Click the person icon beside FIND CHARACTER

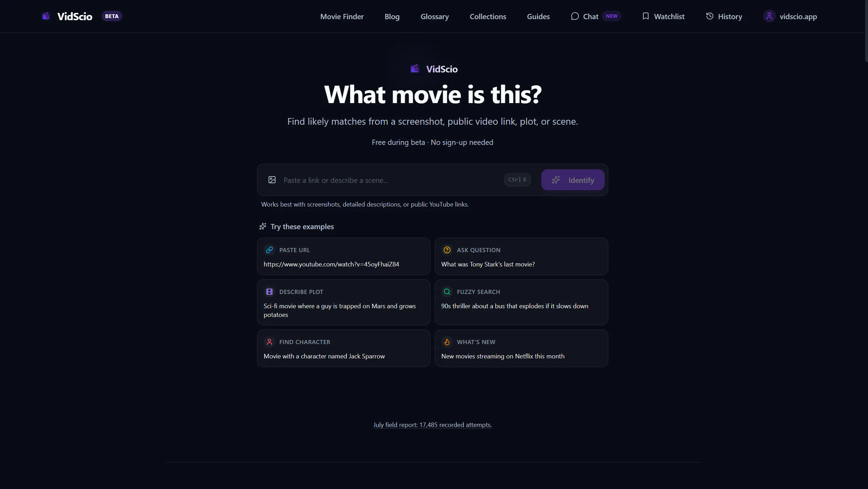[269, 342]
